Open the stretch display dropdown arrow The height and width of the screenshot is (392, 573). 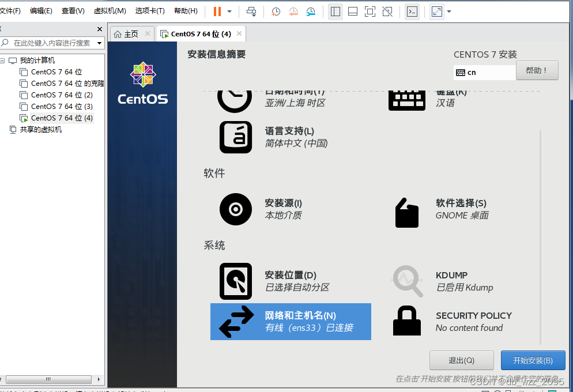click(x=449, y=12)
